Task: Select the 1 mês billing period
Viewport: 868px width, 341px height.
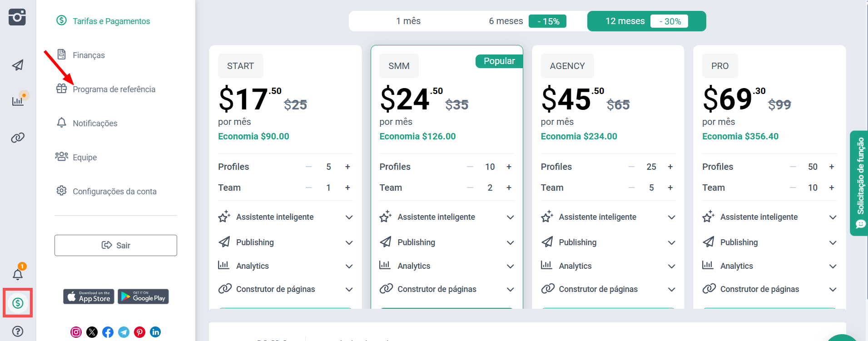Action: (x=408, y=21)
